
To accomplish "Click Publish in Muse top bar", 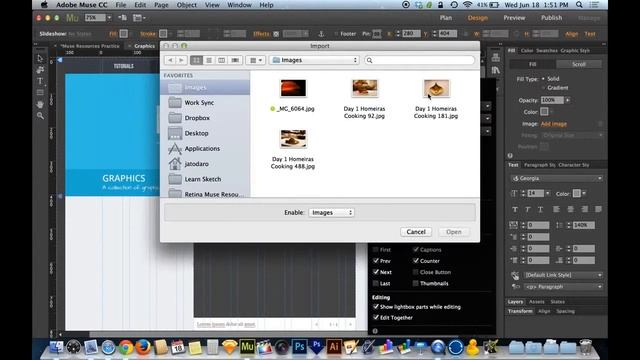I will pos(551,18).
